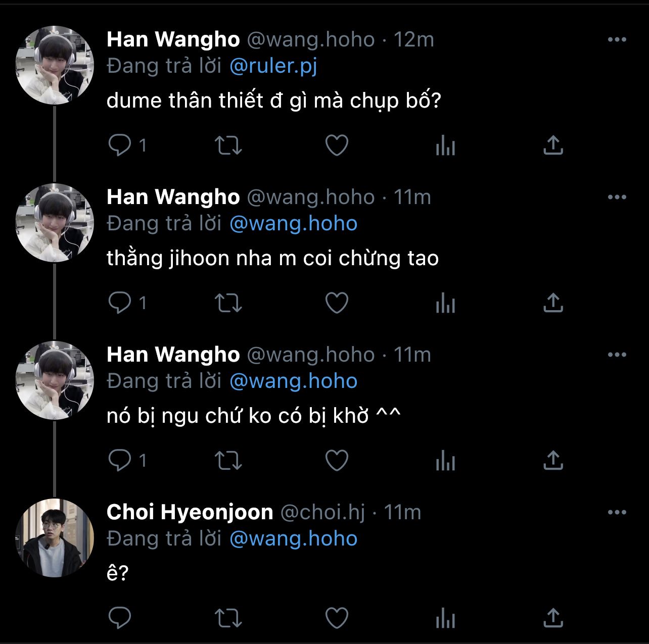Like the "nó bị ngu" tweet

pyautogui.click(x=337, y=461)
